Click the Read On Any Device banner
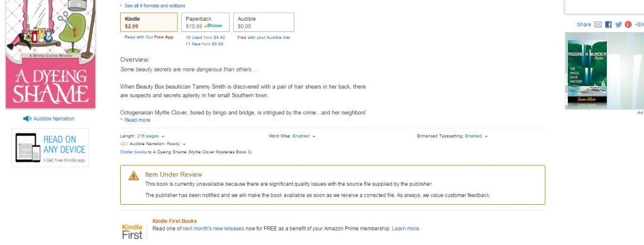Screen dimensions: 644x245 [50, 148]
